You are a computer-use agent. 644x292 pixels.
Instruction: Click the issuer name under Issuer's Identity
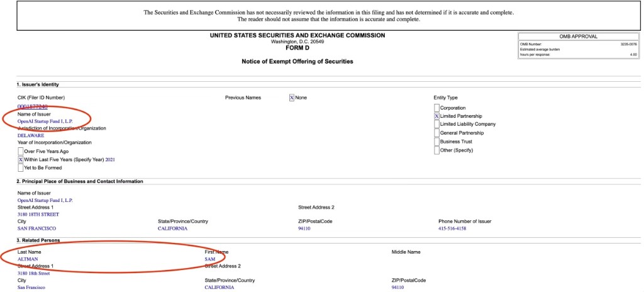pyautogui.click(x=45, y=121)
